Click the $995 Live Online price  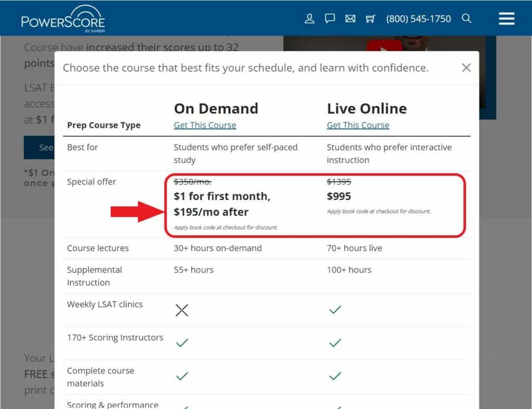coord(338,196)
